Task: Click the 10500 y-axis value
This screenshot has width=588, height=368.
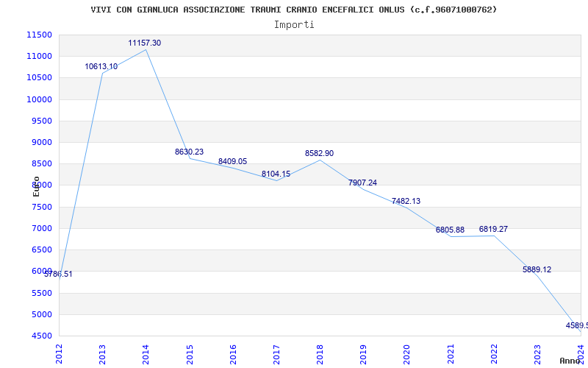Action: [40, 78]
